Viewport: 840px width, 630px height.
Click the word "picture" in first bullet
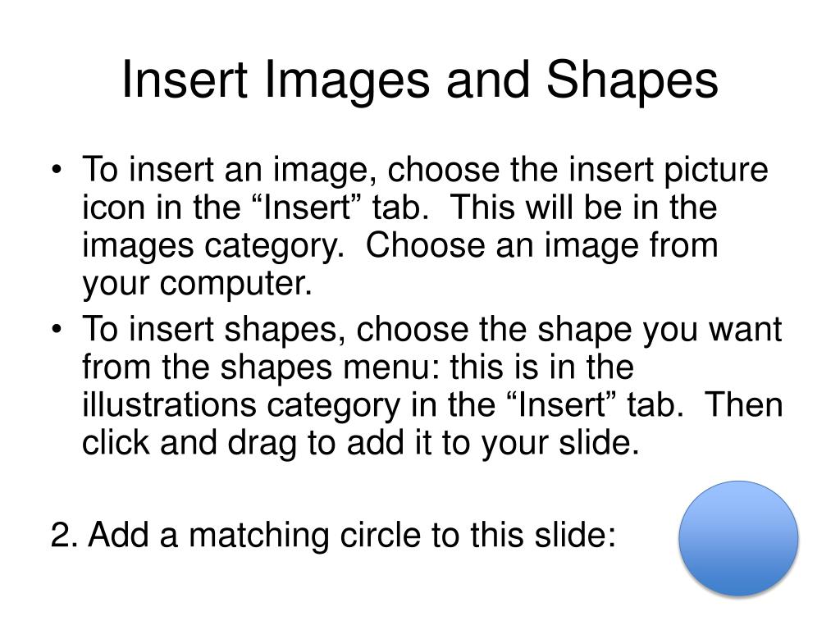(716, 171)
